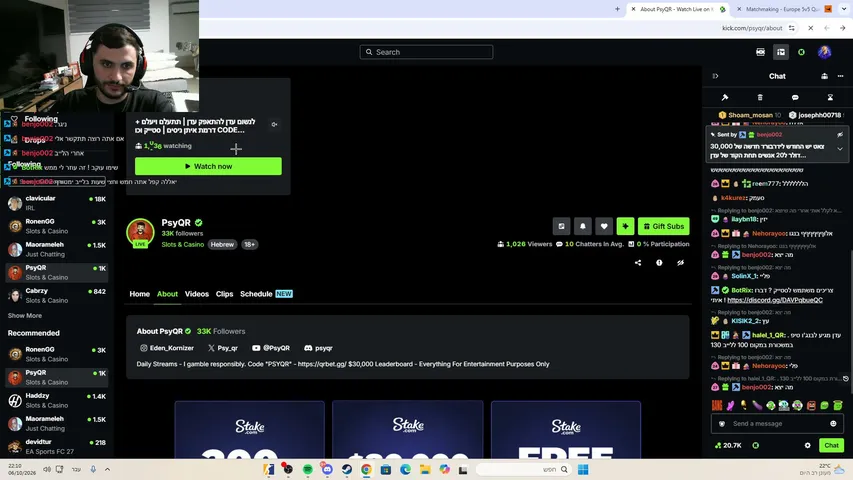Open browser tab list dropdown arrow
Screen dimensions: 853x480
click(844, 9)
